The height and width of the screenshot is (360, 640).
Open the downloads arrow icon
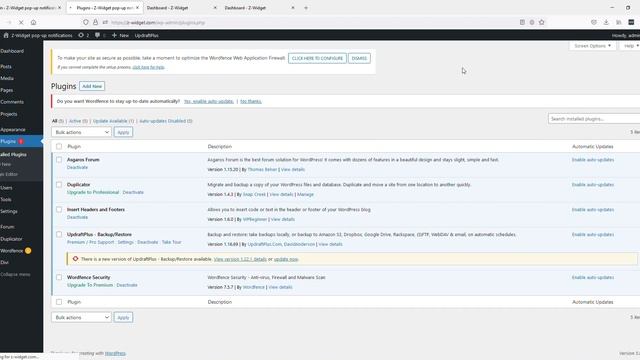[606, 22]
